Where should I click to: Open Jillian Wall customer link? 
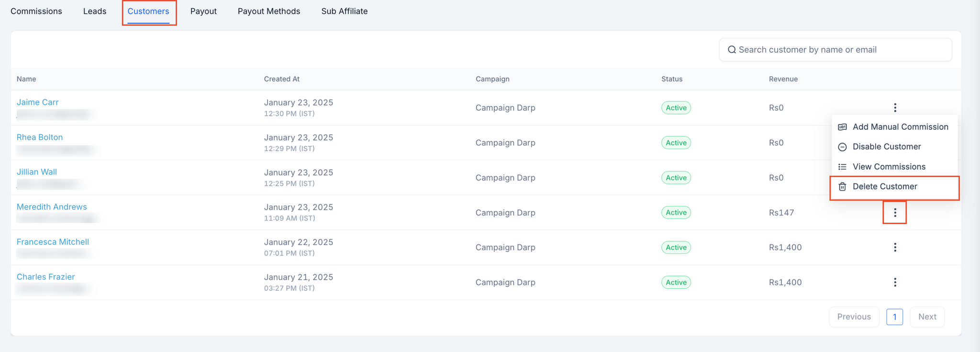(37, 172)
